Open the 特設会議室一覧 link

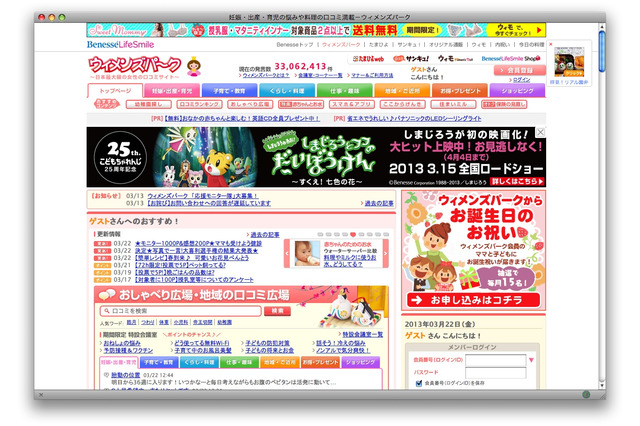362,335
